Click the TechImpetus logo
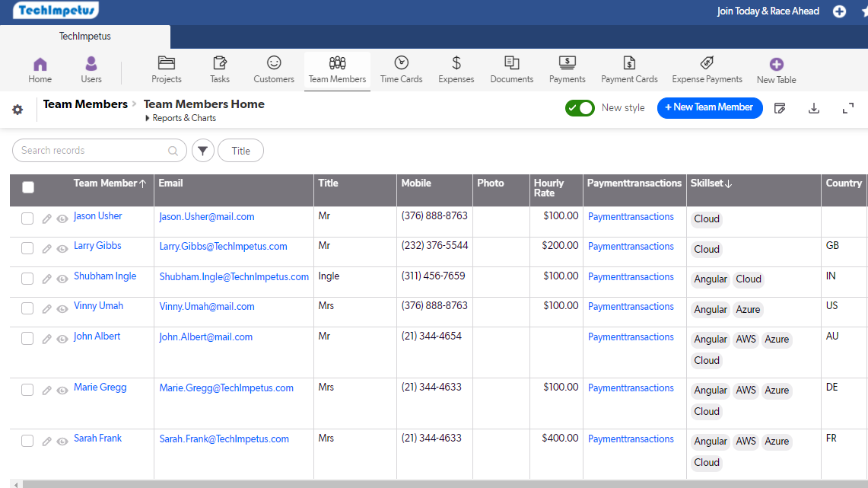Screen dimensions: 868x488 tap(56, 10)
